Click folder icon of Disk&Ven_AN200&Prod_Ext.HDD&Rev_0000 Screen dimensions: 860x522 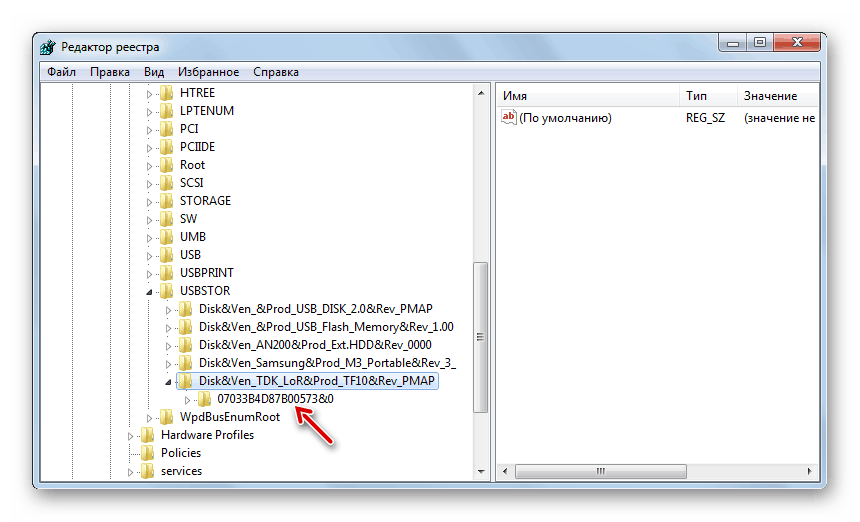pyautogui.click(x=186, y=345)
